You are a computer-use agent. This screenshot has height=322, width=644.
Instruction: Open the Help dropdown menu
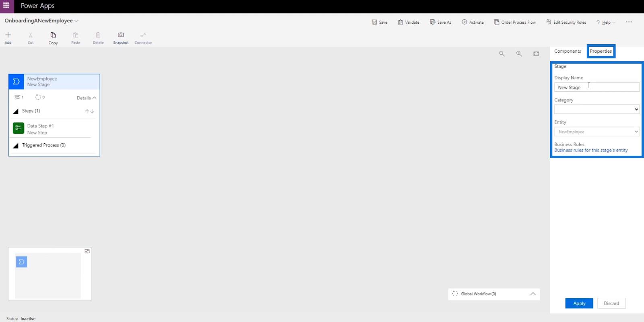pos(606,22)
